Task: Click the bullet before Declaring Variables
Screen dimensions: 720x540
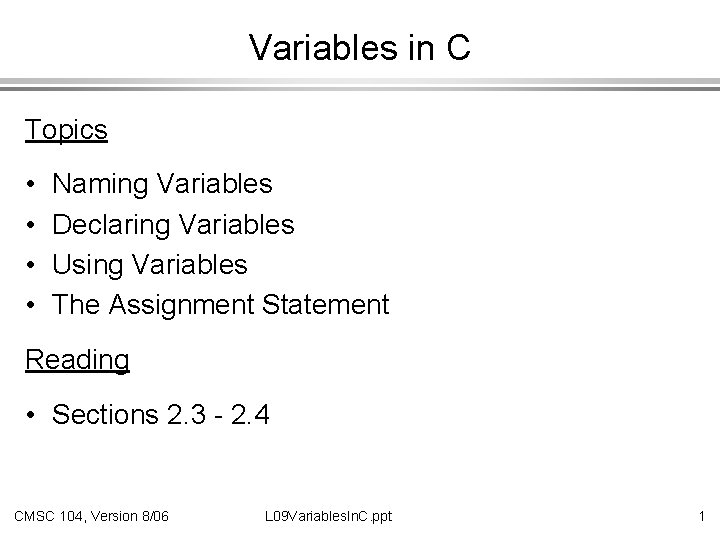Action: (31, 225)
